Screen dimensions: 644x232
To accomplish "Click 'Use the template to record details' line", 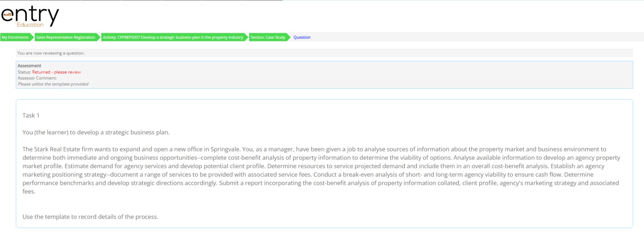I will [90, 217].
